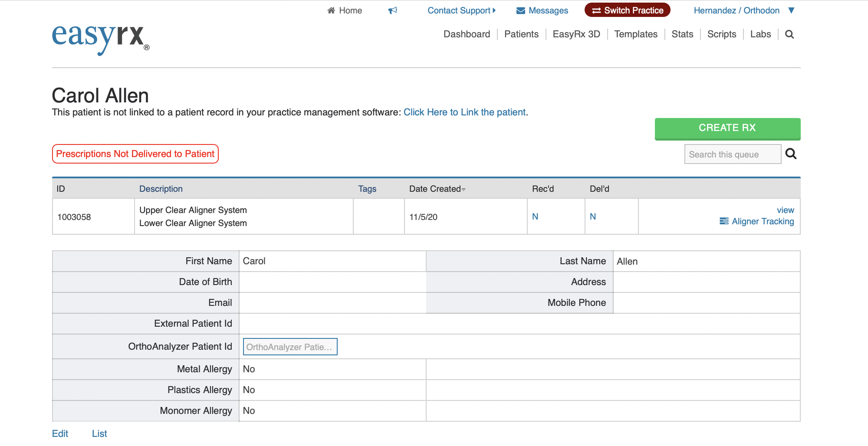868x446 pixels.
Task: Click the Home icon in top bar
Action: tap(331, 10)
